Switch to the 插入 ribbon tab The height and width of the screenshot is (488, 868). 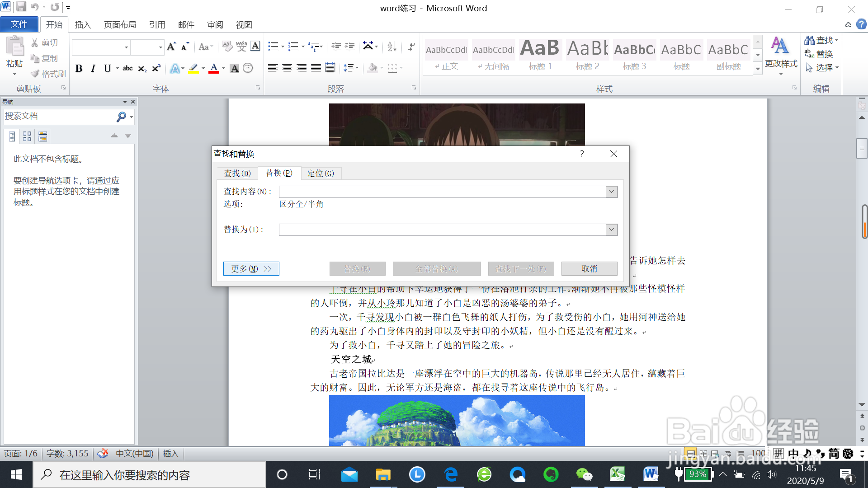coord(83,25)
